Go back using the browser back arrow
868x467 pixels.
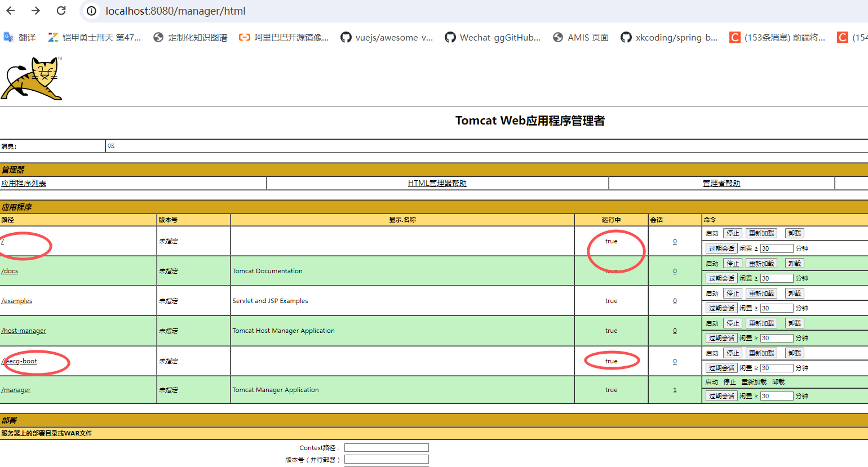(11, 11)
